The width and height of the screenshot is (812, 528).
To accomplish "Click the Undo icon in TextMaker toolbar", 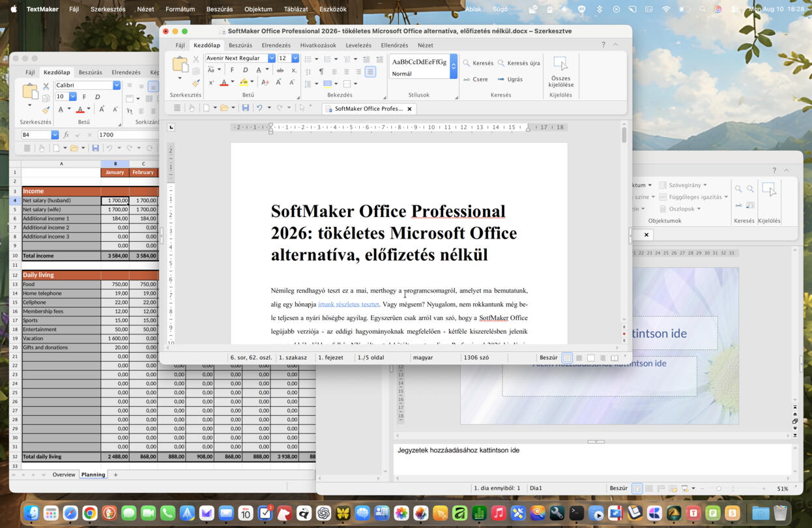I will point(259,108).
